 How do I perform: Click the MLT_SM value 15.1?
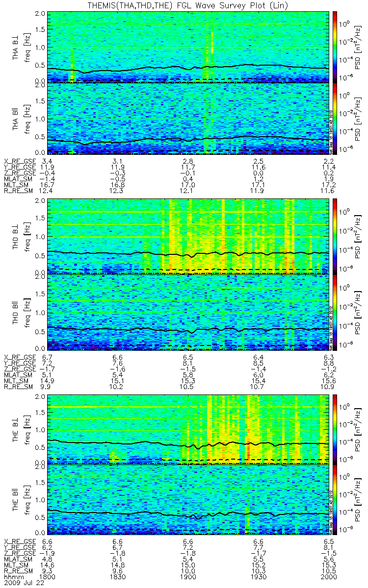(118, 381)
